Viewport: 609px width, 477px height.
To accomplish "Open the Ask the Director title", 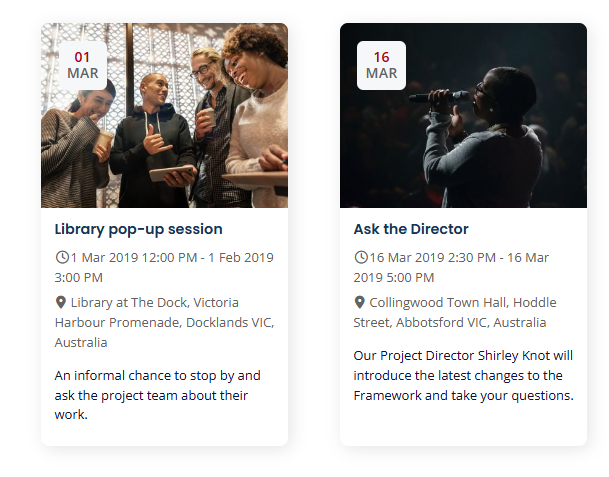I will [411, 229].
